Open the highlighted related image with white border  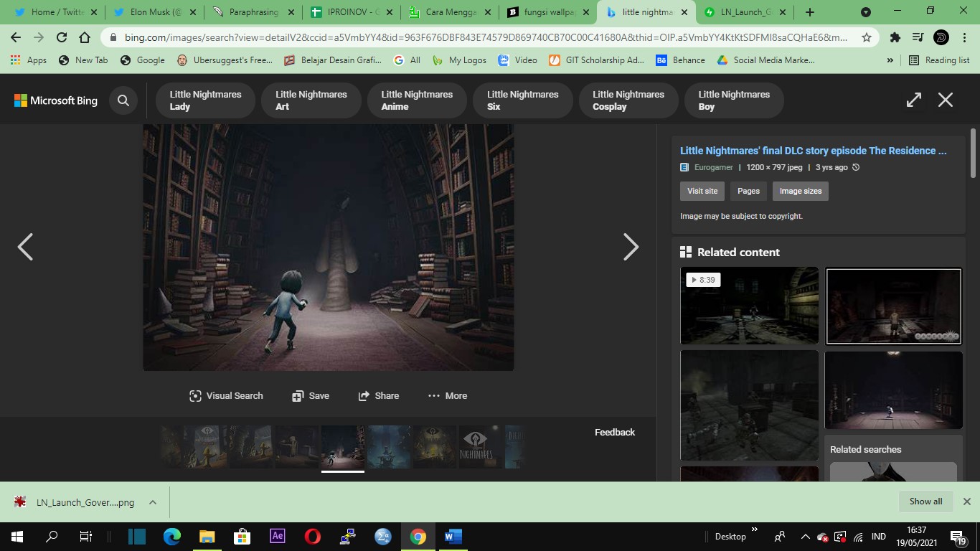click(x=893, y=306)
